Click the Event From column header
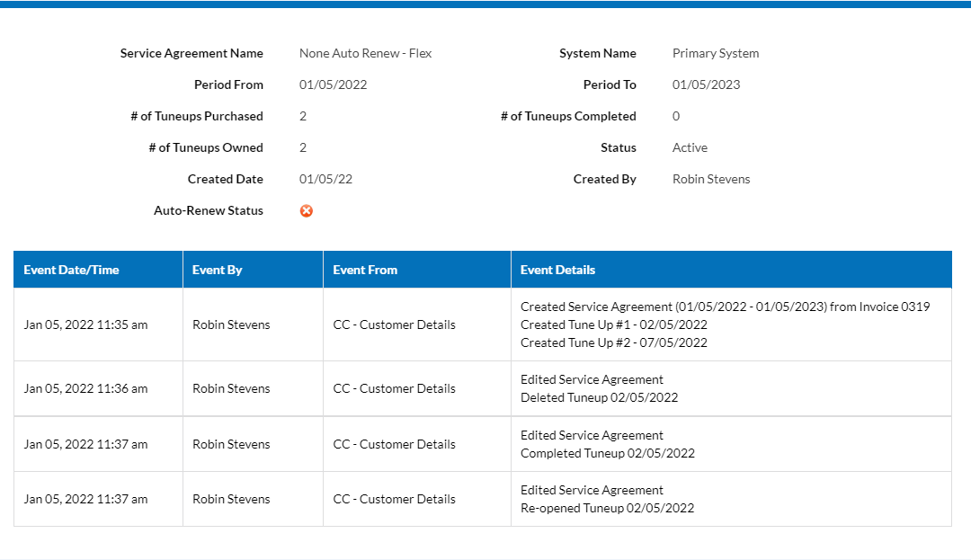 coord(365,269)
